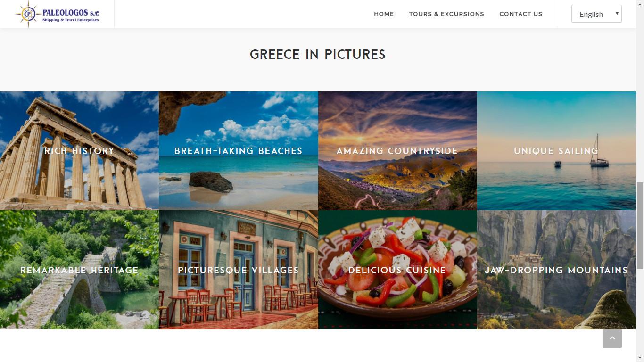Select the Amazing Countryside sunset tile
The image size is (644, 362).
pos(397,151)
